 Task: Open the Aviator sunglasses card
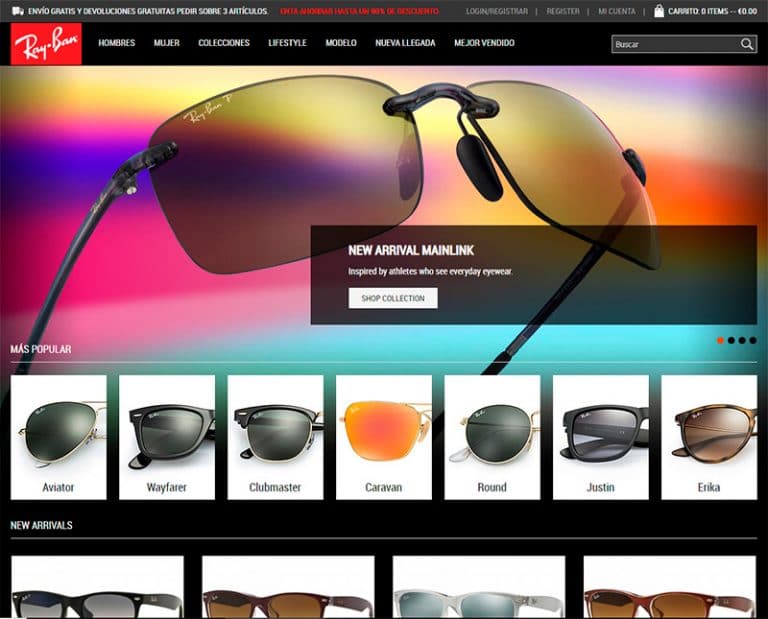[x=58, y=437]
